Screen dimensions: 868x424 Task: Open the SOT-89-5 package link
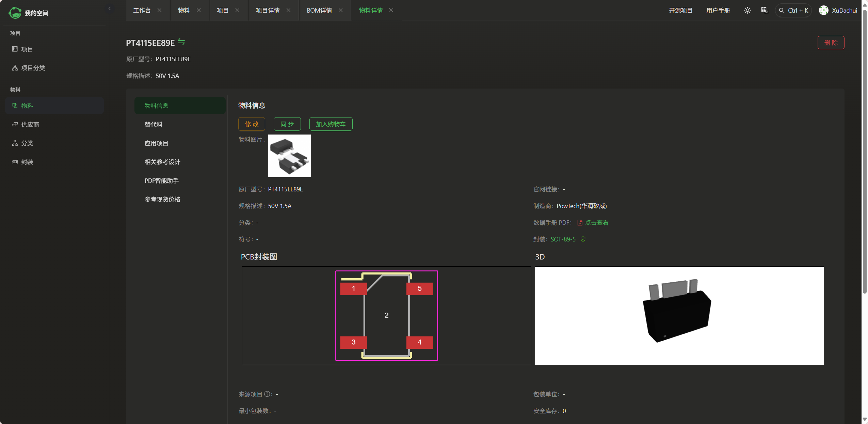pos(563,239)
